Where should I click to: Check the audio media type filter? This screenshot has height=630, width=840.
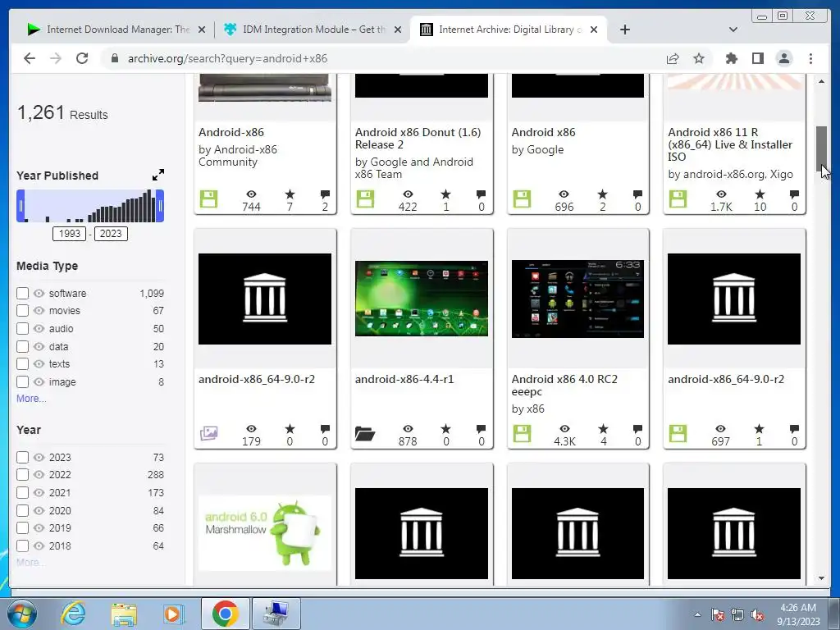[x=22, y=328]
